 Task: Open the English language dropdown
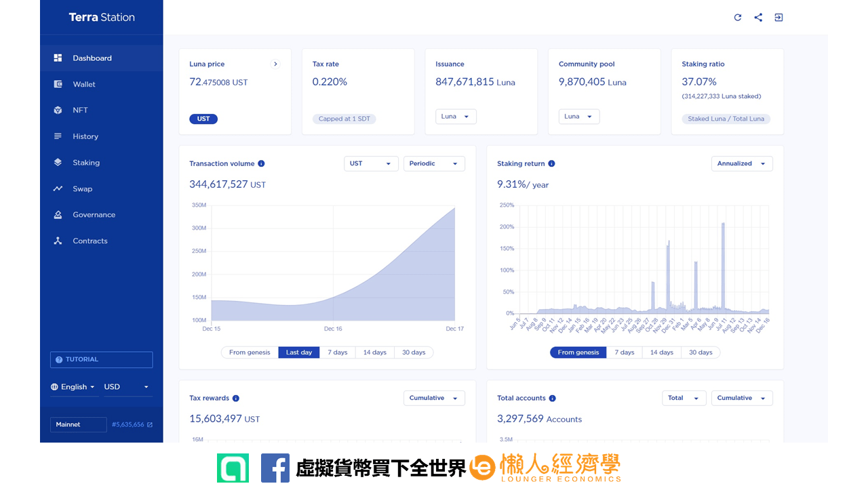pyautogui.click(x=73, y=387)
